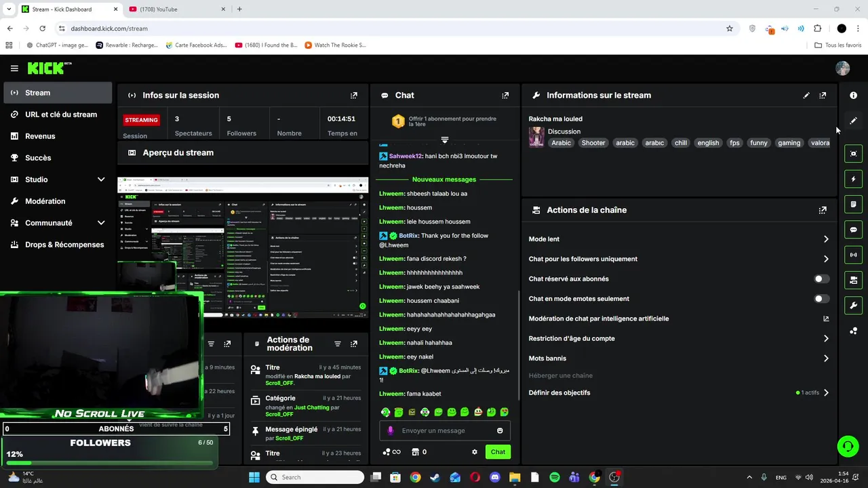The height and width of the screenshot is (488, 868).
Task: Bookmark this page with star icon
Action: [x=730, y=28]
